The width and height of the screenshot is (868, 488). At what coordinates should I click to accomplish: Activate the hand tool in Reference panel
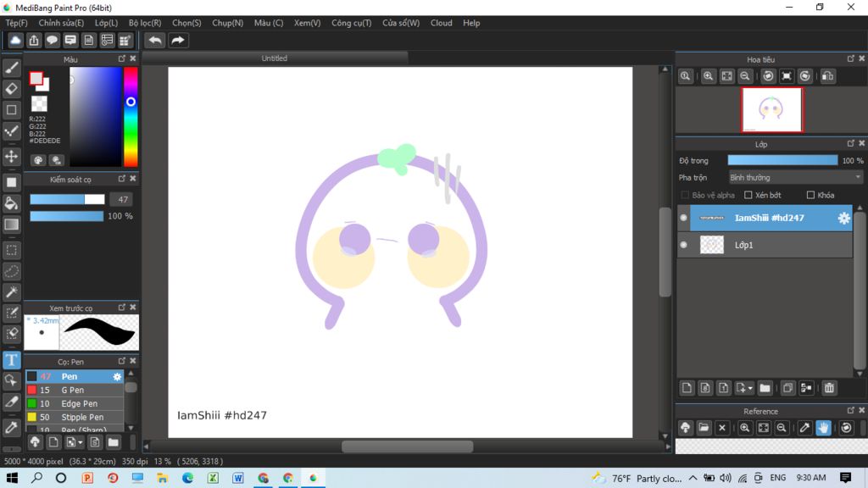(823, 428)
